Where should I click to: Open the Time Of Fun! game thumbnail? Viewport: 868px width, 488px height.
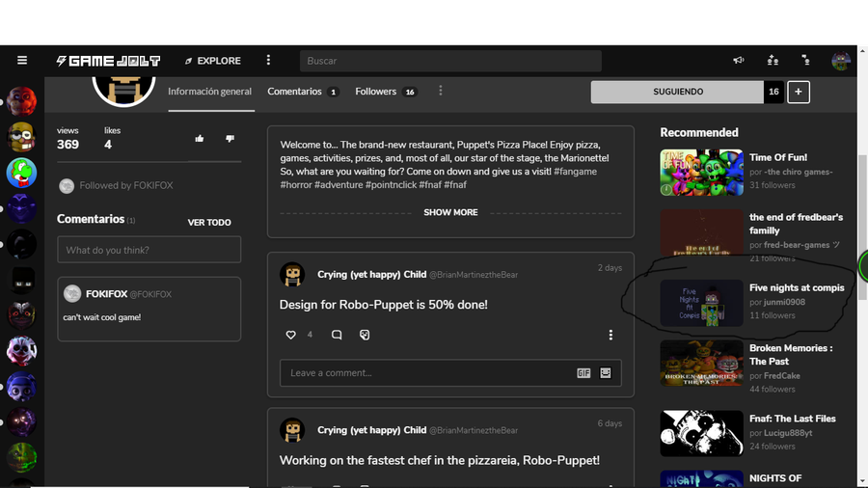click(x=701, y=173)
